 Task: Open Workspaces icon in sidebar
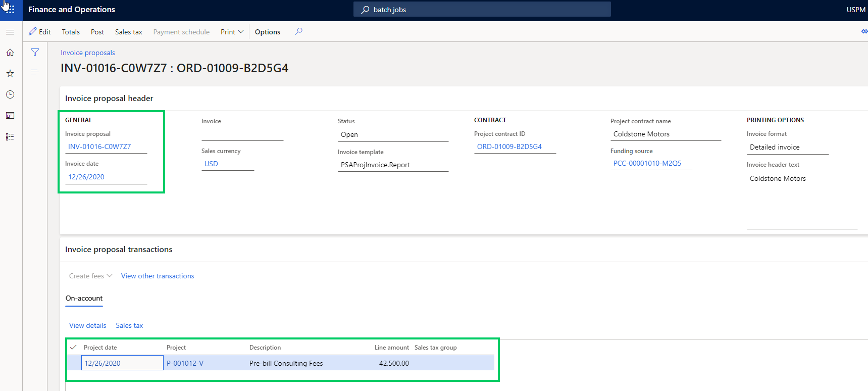click(x=10, y=116)
